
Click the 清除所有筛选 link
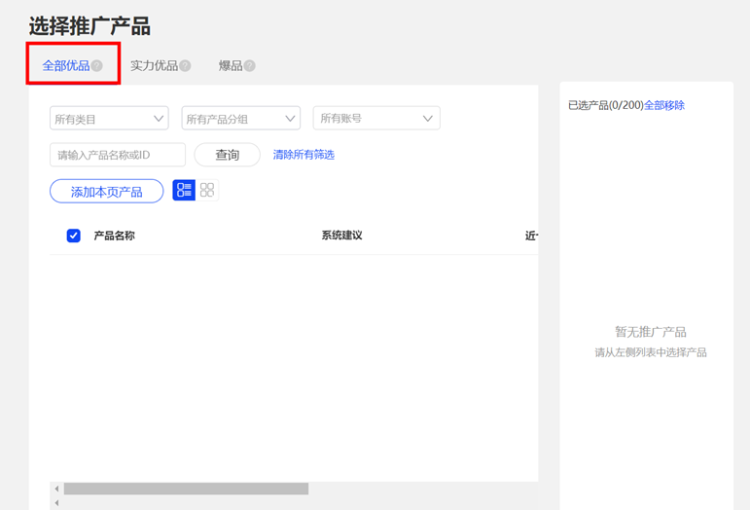coord(304,155)
